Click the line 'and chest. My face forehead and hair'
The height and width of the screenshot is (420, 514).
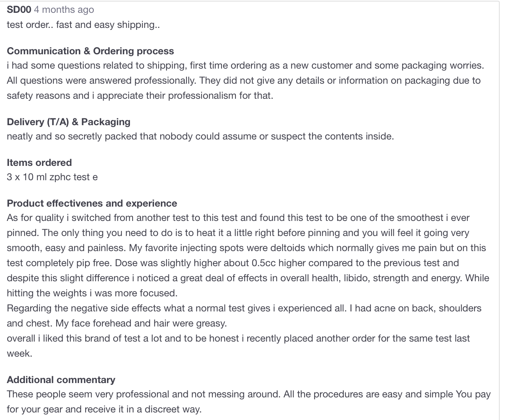point(117,323)
